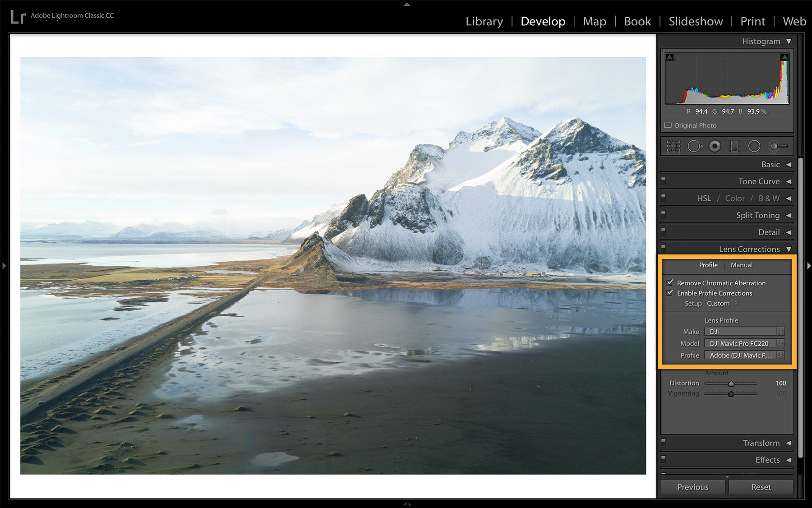Click the Distortion amount slider
Image resolution: width=812 pixels, height=508 pixels.
[731, 383]
